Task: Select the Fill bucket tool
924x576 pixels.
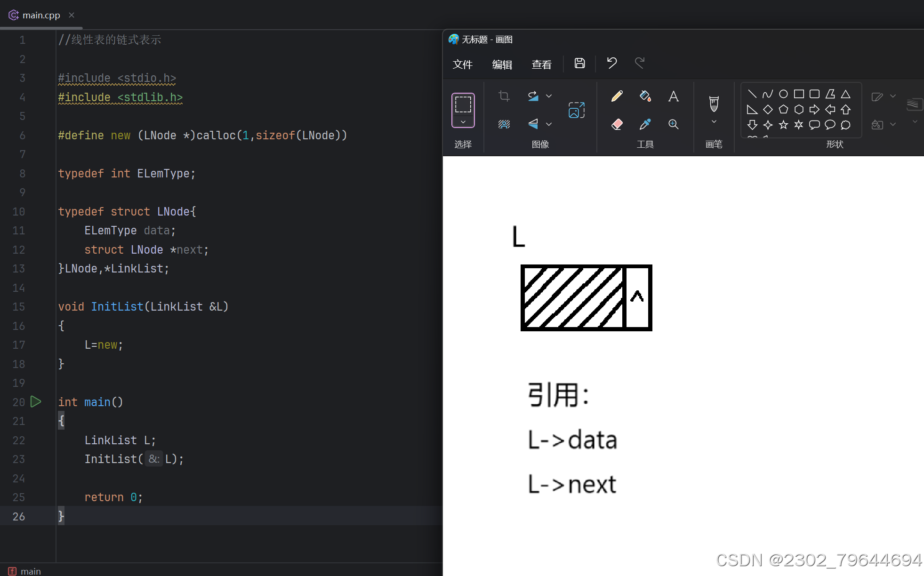Action: coord(645,96)
